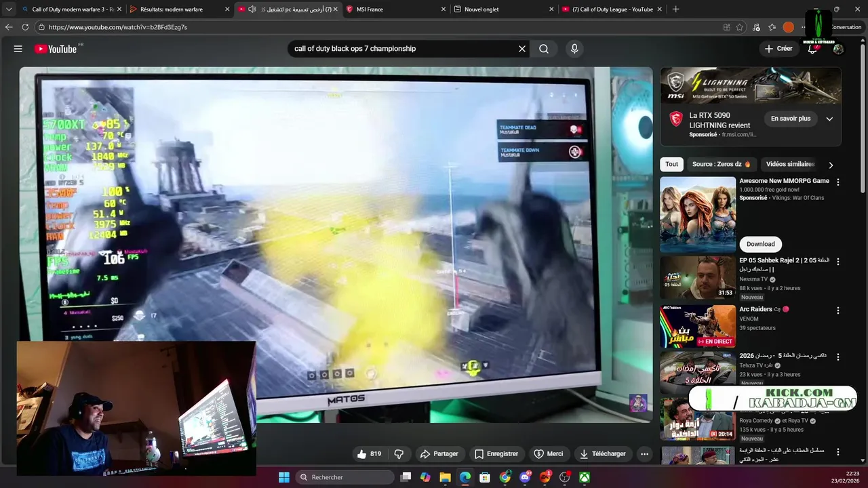Viewport: 868px width, 488px height.
Task: Open Discord from the taskbar
Action: [x=525, y=477]
